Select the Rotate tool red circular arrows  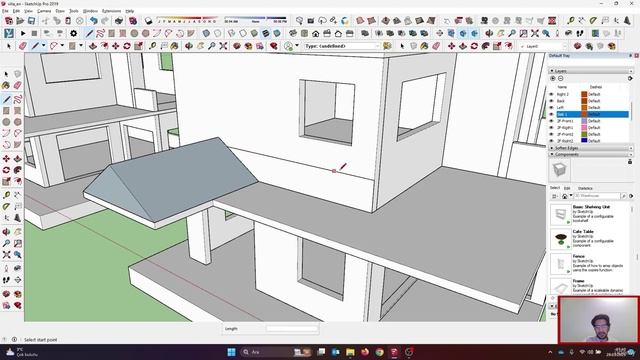click(127, 46)
